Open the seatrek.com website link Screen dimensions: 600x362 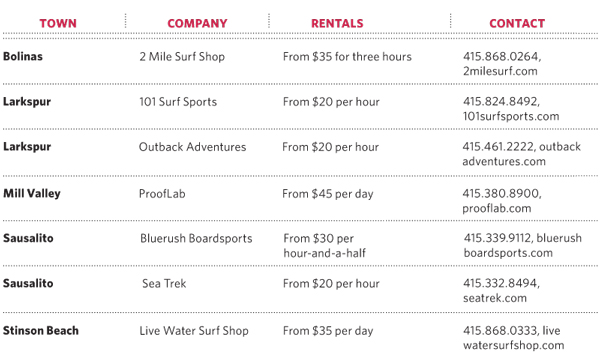coord(495,298)
